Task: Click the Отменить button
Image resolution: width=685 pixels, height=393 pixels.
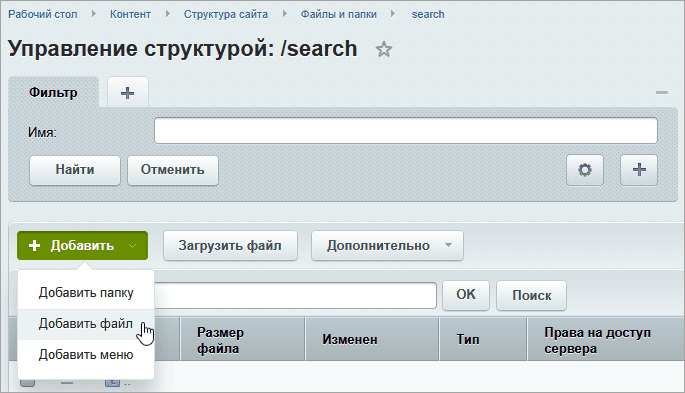Action: click(x=173, y=170)
